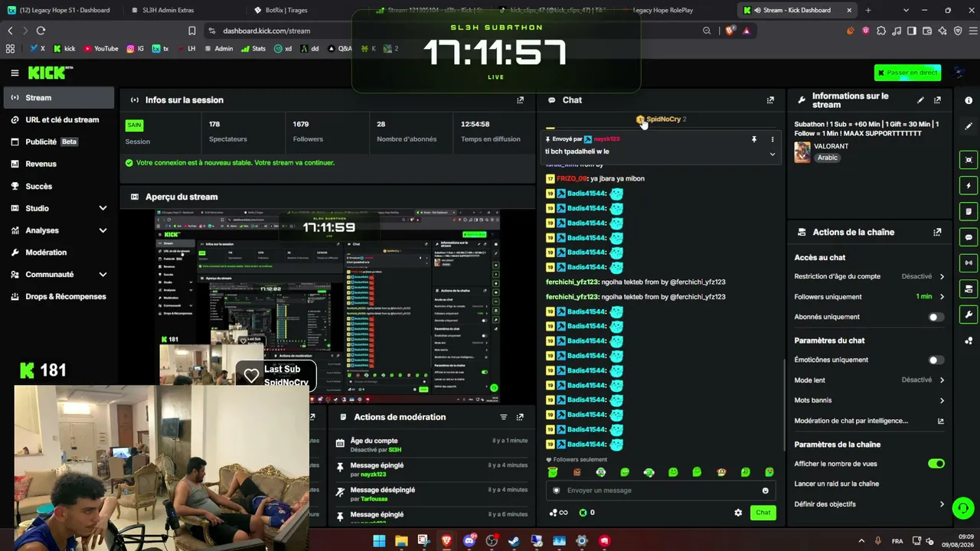The image size is (980, 551).
Task: Click the chat panel scrollbar
Action: tap(783, 406)
